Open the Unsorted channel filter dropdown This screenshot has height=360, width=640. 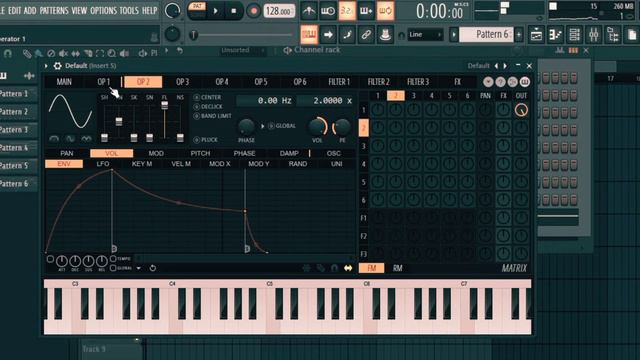pos(243,50)
